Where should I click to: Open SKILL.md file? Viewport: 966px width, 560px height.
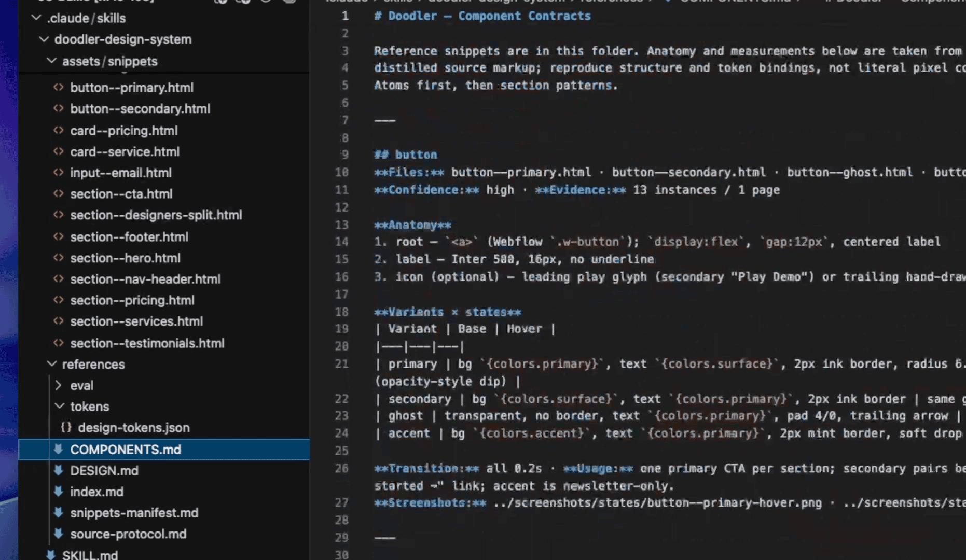click(90, 554)
